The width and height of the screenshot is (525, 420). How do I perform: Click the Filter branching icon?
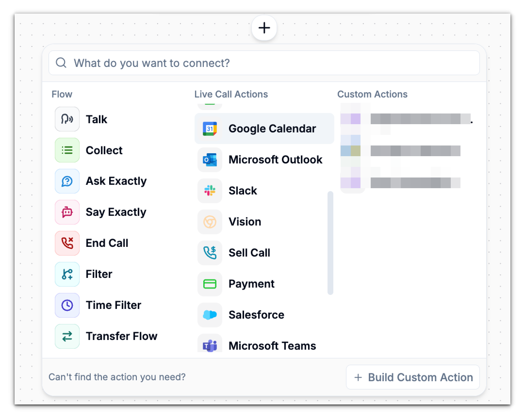[67, 274]
